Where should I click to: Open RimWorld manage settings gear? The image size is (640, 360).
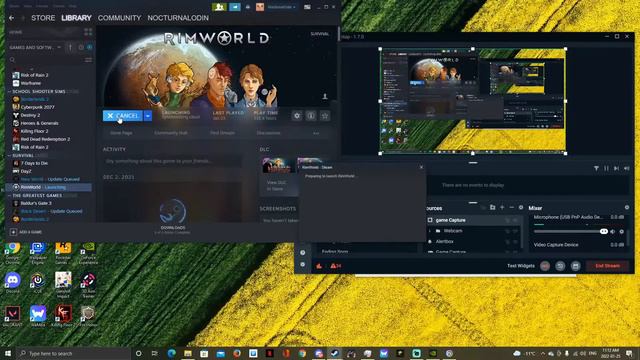coord(297,116)
